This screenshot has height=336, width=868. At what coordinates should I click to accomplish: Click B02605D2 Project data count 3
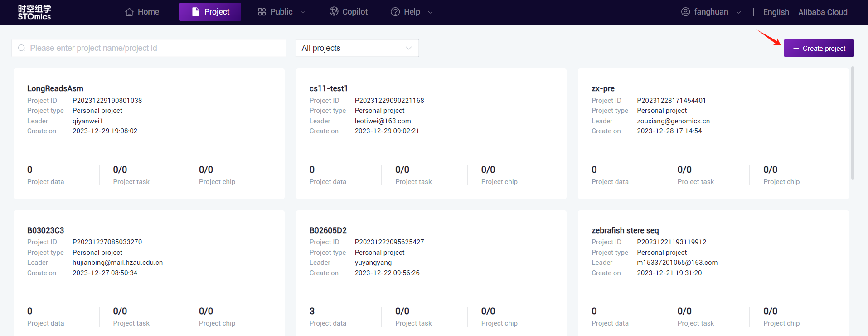(x=312, y=311)
